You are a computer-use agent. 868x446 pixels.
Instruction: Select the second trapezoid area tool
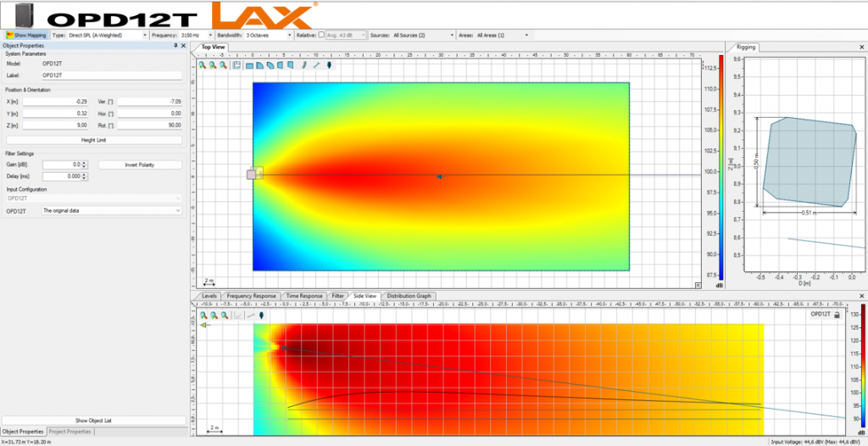pos(290,65)
